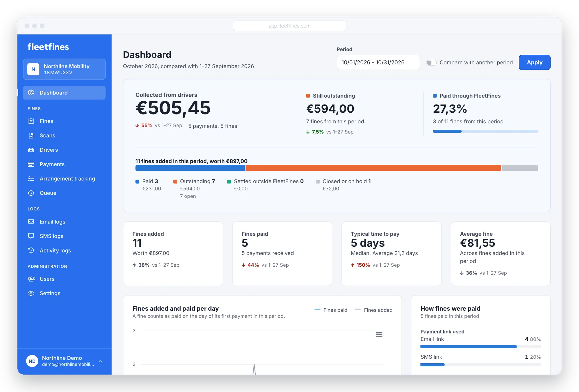This screenshot has height=392, width=579.
Task: Click the Arrangement tracking checklist icon
Action: tap(31, 179)
